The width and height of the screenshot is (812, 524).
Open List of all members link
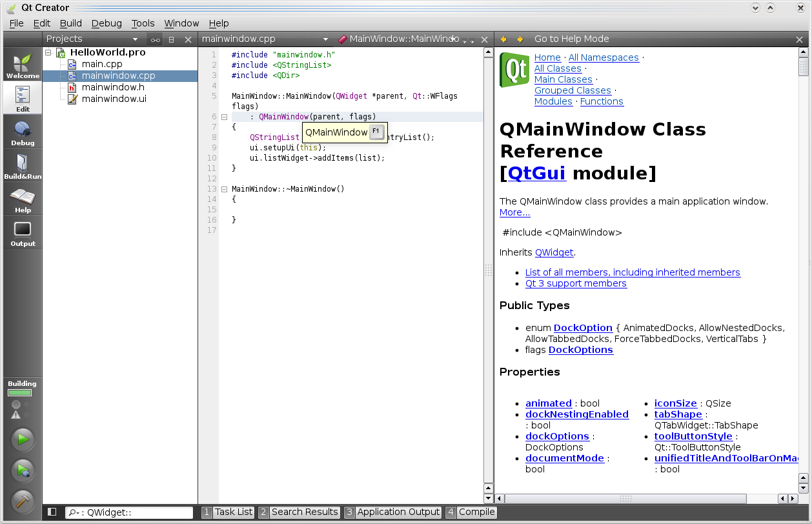[633, 272]
